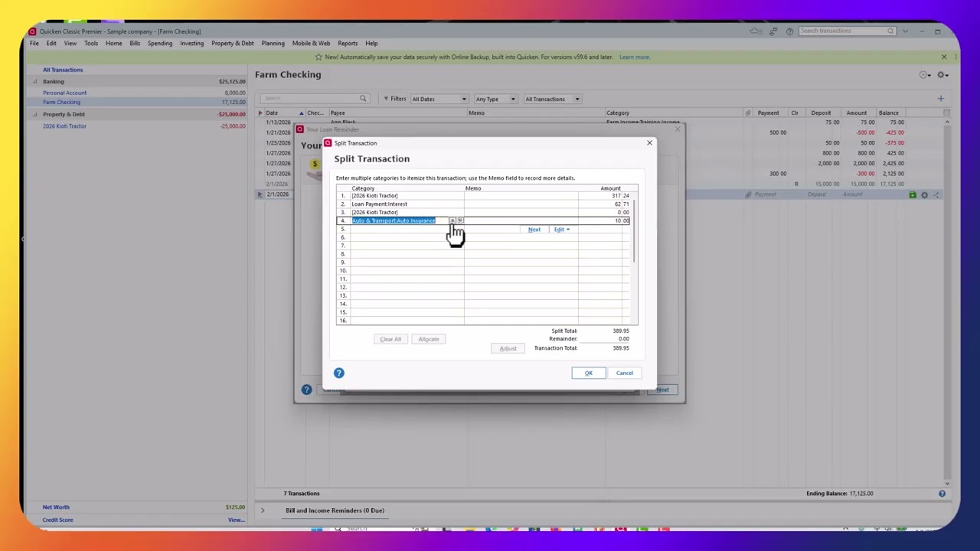Viewport: 980px width, 551px height.
Task: Open the title bar chevron dropdown
Action: [x=906, y=31]
